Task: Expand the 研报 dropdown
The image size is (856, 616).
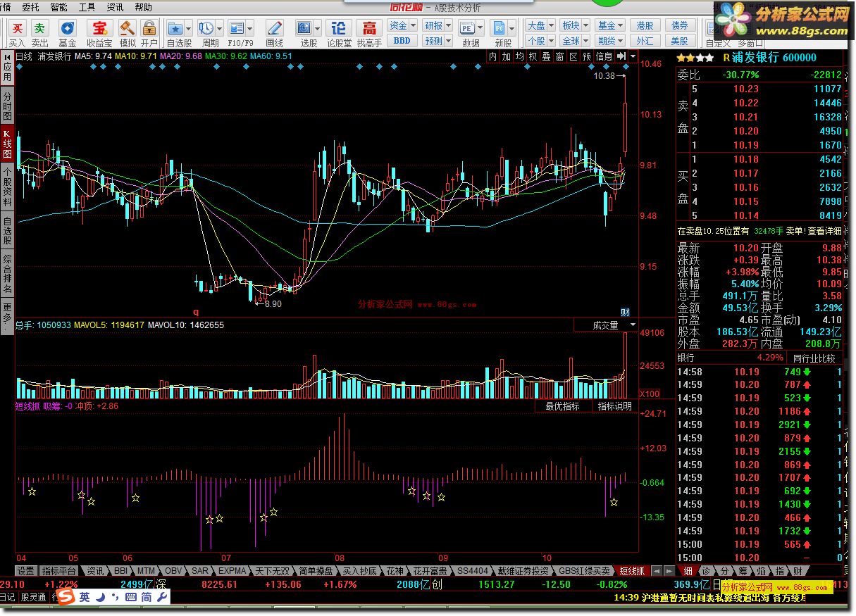Action: (448, 26)
